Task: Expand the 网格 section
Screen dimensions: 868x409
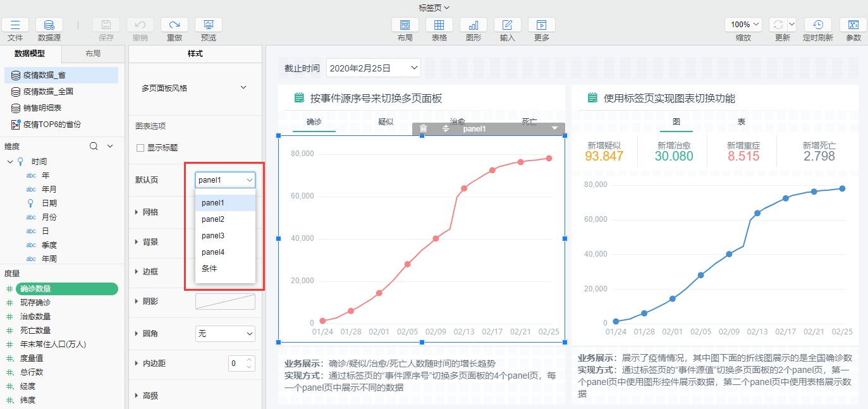Action: 150,212
